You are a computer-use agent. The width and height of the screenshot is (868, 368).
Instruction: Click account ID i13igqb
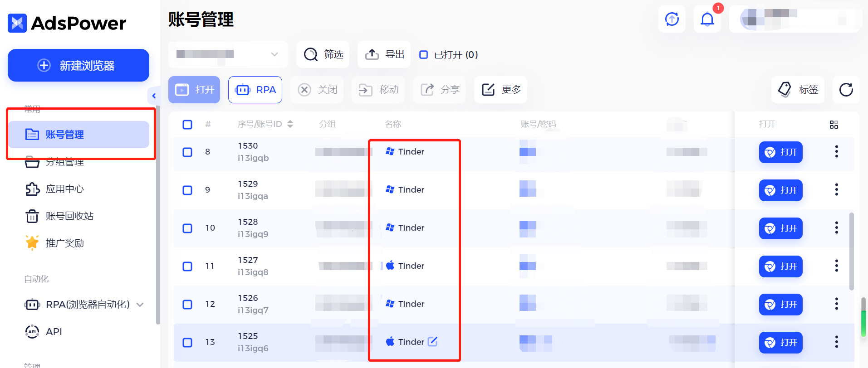253,158
